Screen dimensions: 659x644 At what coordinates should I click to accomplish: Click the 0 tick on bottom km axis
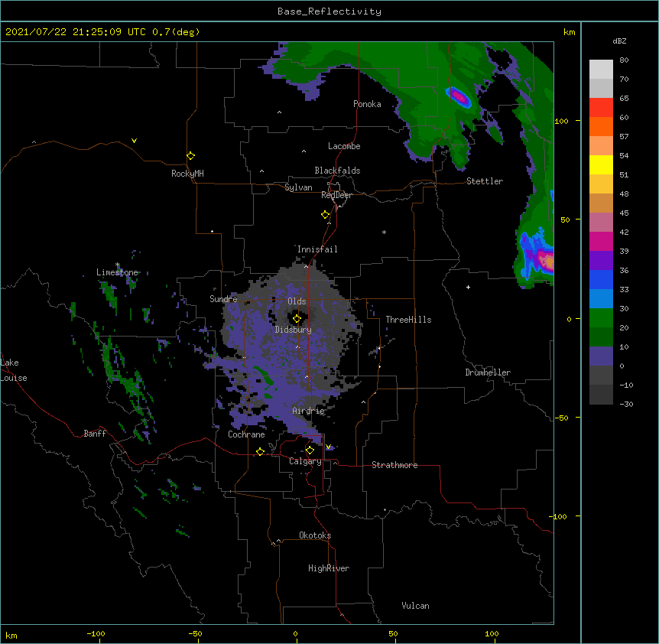tap(295, 633)
